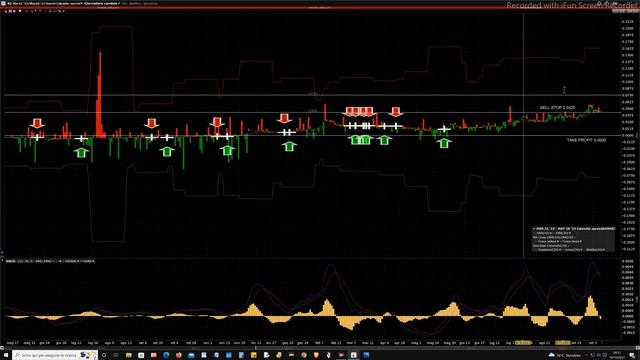Screen dimensions: 640x360
Task: Open Brave browser from the taskbar
Action: [316, 355]
